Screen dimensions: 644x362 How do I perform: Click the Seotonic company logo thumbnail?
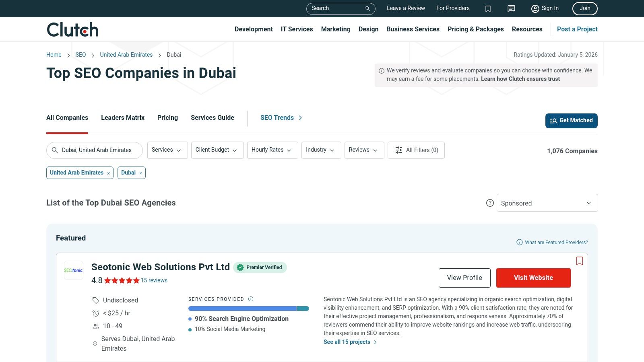(74, 270)
